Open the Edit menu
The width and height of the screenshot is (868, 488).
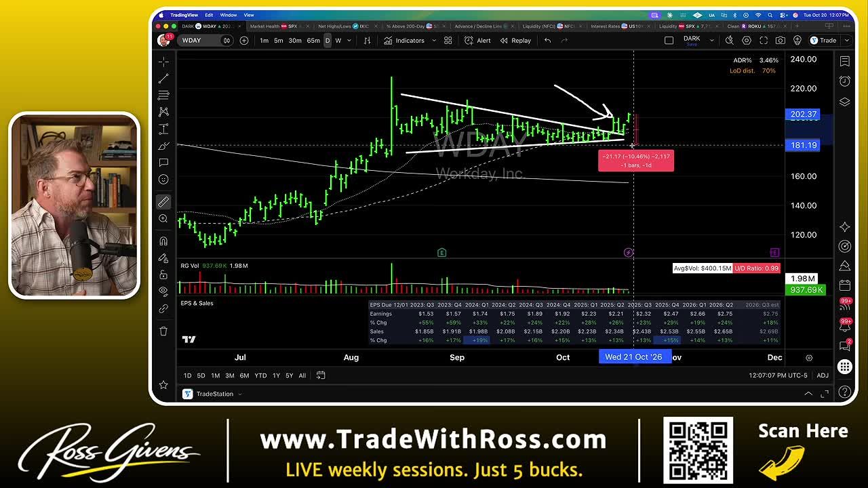(x=209, y=15)
